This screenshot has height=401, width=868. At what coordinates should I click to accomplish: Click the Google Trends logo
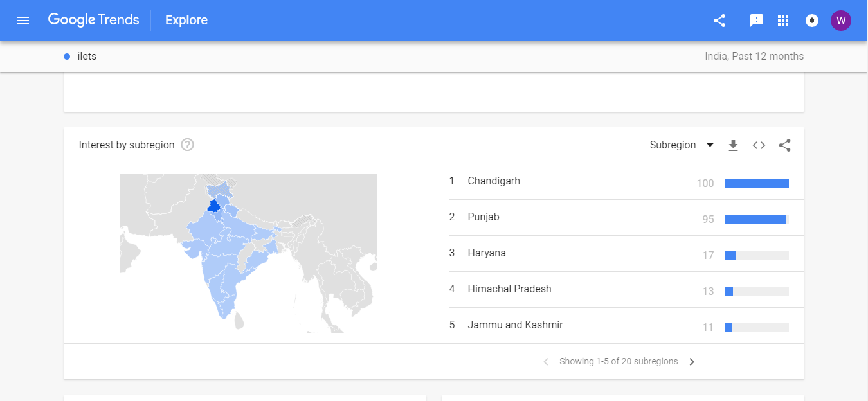pyautogui.click(x=93, y=20)
